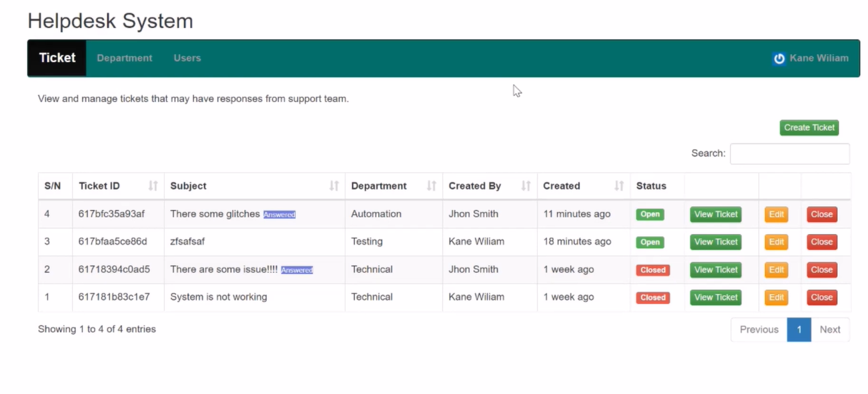Image resolution: width=868 pixels, height=394 pixels.
Task: Click the S/N column header
Action: coord(53,186)
